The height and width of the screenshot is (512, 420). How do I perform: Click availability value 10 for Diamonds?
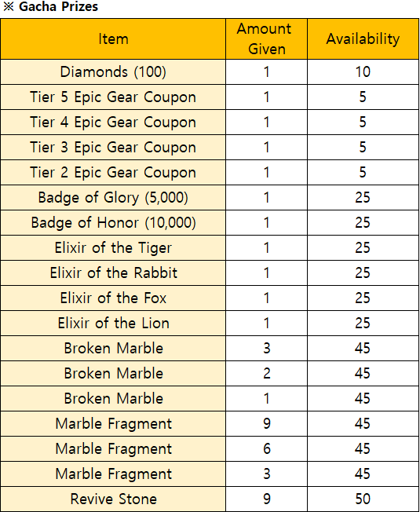click(x=363, y=71)
